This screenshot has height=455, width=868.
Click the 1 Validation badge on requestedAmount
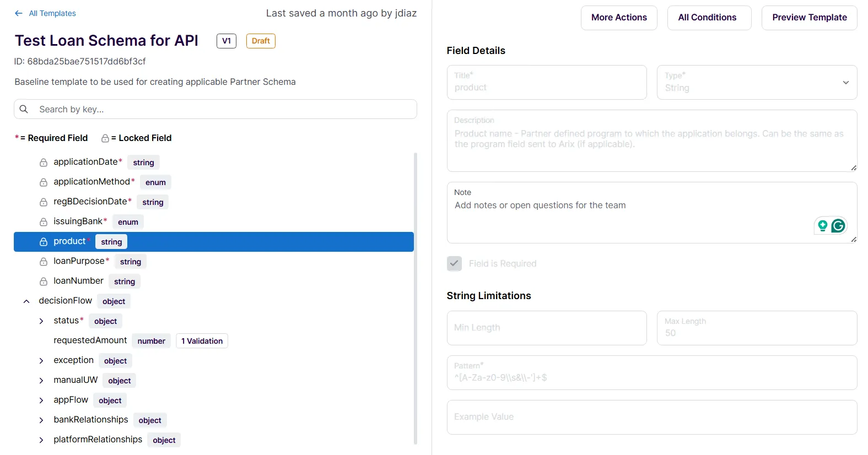[202, 341]
